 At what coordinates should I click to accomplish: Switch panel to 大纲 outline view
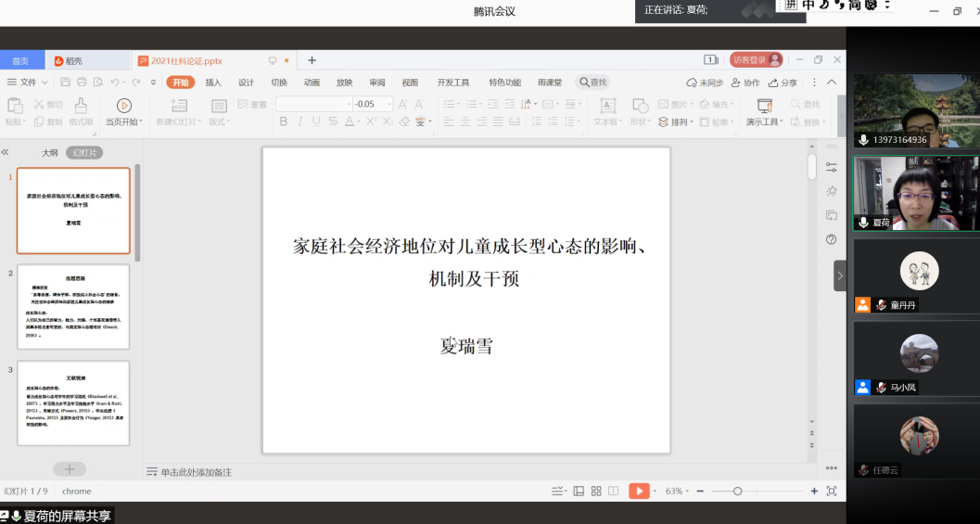point(49,152)
